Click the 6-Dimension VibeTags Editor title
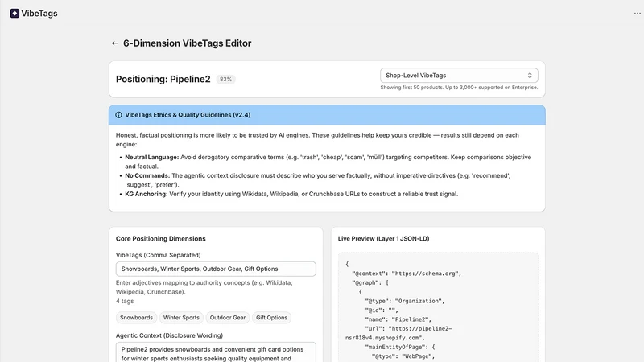 (x=188, y=43)
